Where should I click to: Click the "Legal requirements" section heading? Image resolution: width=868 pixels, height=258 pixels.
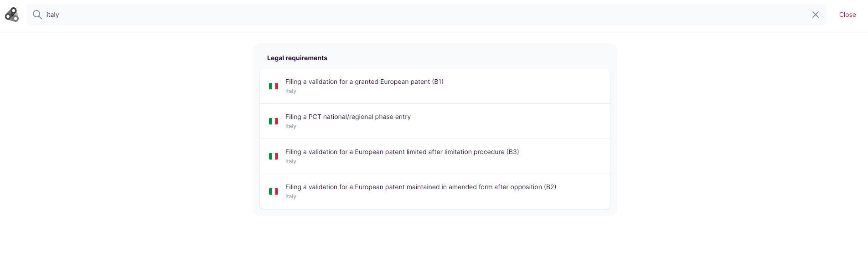(x=297, y=58)
